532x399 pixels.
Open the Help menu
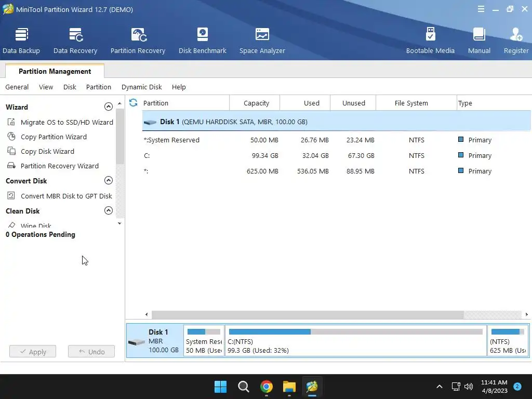[179, 87]
